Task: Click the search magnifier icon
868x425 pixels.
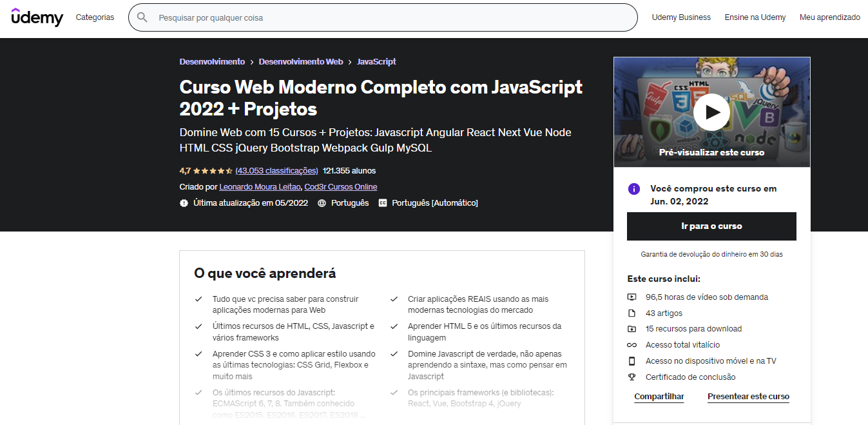Action: point(142,17)
